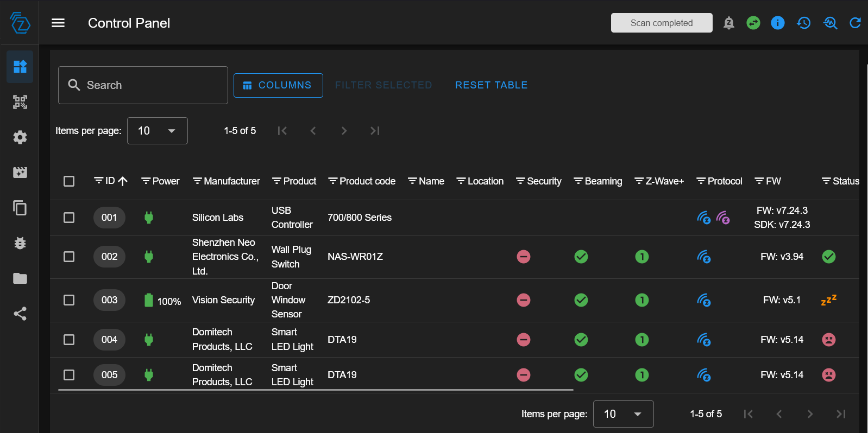This screenshot has width=868, height=433.
Task: Go to last page using bottom pagination
Action: [x=841, y=414]
